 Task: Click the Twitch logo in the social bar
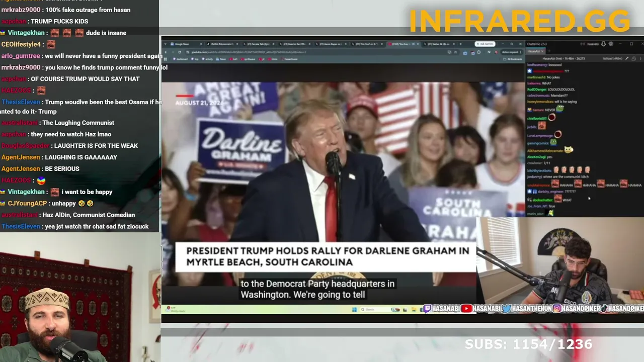tap(428, 309)
